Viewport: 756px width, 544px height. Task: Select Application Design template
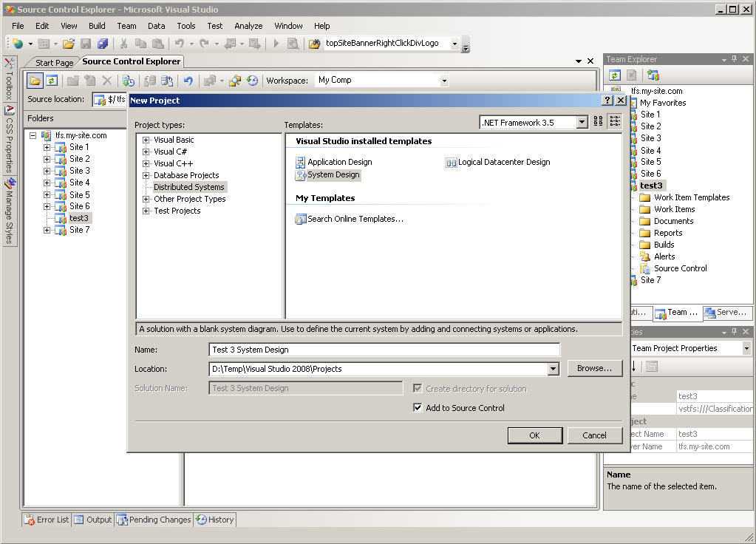[x=333, y=162]
